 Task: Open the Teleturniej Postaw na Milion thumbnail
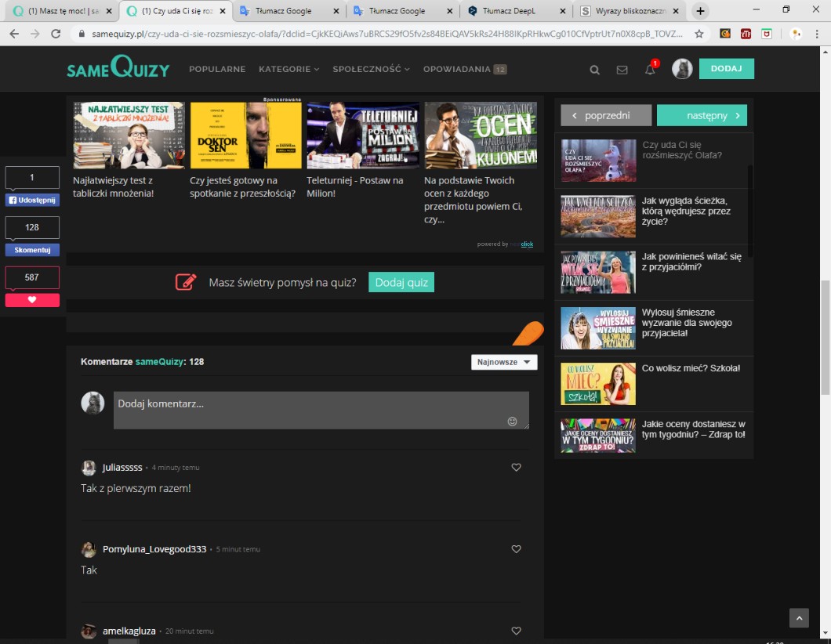point(363,136)
